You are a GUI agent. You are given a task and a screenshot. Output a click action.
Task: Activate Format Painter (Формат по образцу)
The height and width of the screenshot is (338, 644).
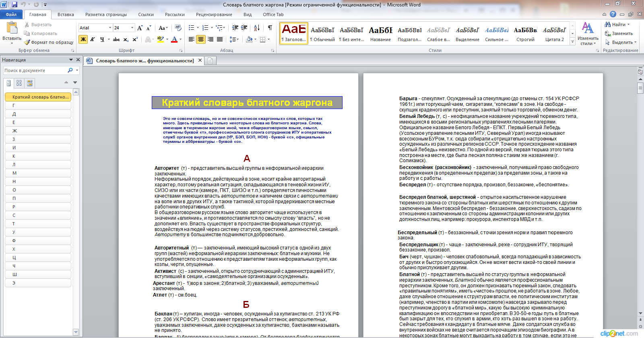click(x=48, y=42)
